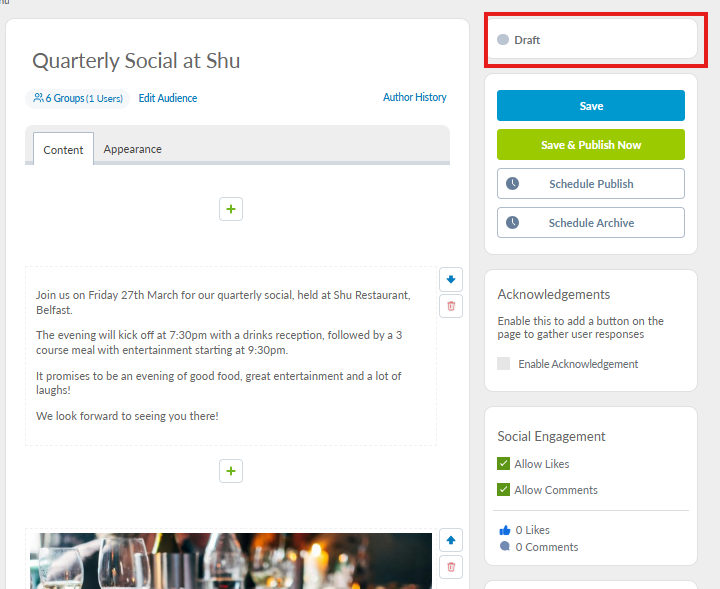Open Schedule Publish options
This screenshot has height=589, width=720.
590,184
